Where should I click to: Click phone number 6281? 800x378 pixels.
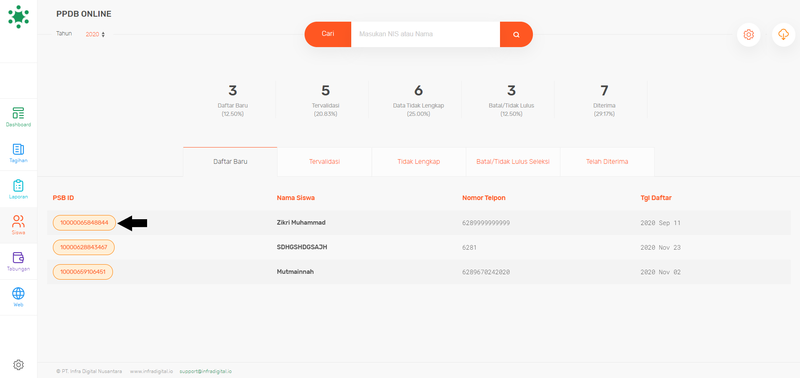pos(469,247)
